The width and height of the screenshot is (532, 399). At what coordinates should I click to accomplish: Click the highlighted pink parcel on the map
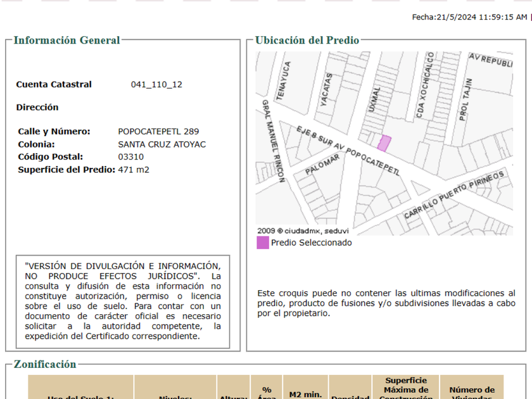coord(384,143)
